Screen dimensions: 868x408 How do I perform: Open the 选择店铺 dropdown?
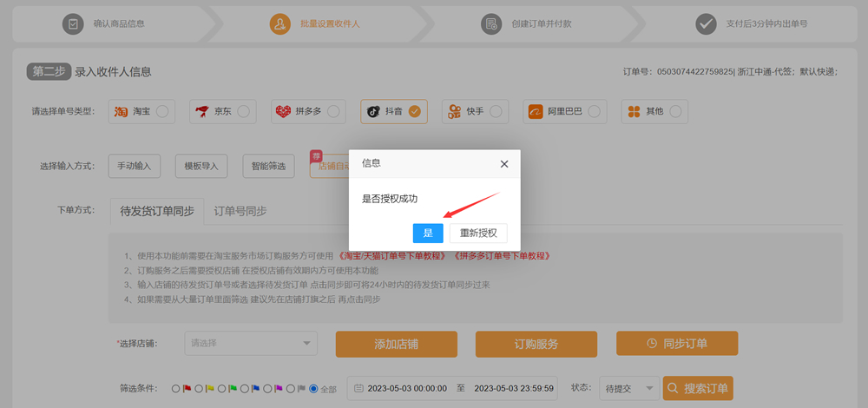click(x=250, y=343)
